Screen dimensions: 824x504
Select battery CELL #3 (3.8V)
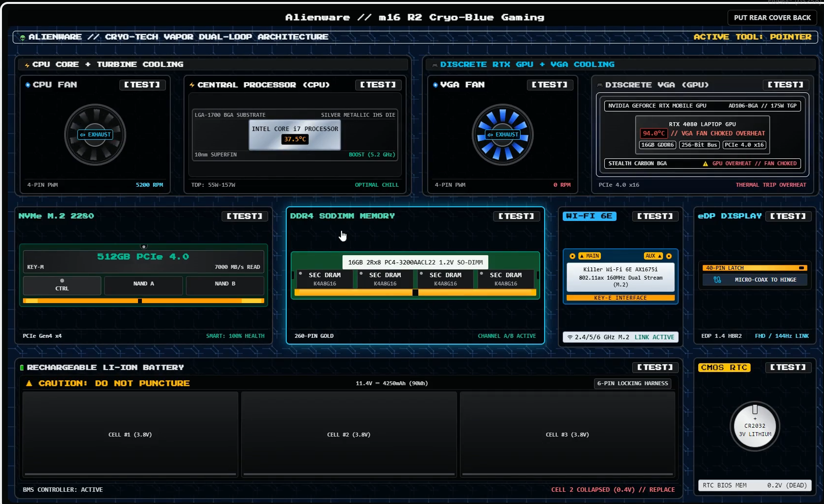pos(568,435)
